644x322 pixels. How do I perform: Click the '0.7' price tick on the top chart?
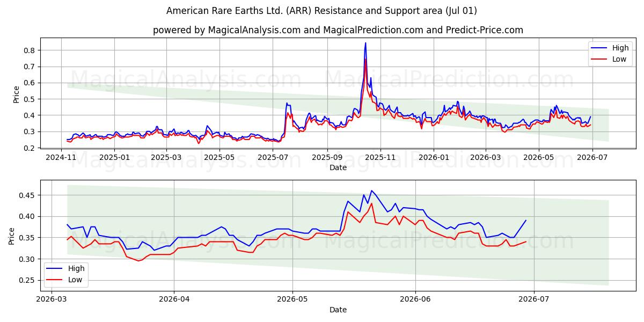pyautogui.click(x=30, y=67)
